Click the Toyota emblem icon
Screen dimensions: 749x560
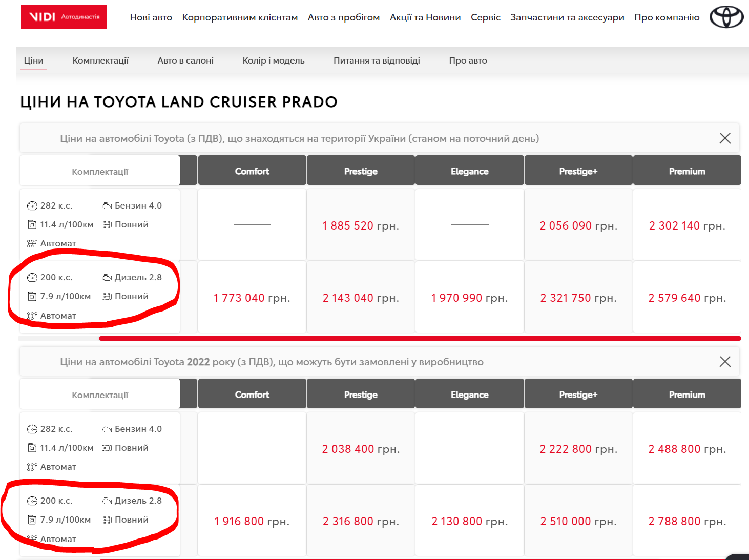[726, 17]
